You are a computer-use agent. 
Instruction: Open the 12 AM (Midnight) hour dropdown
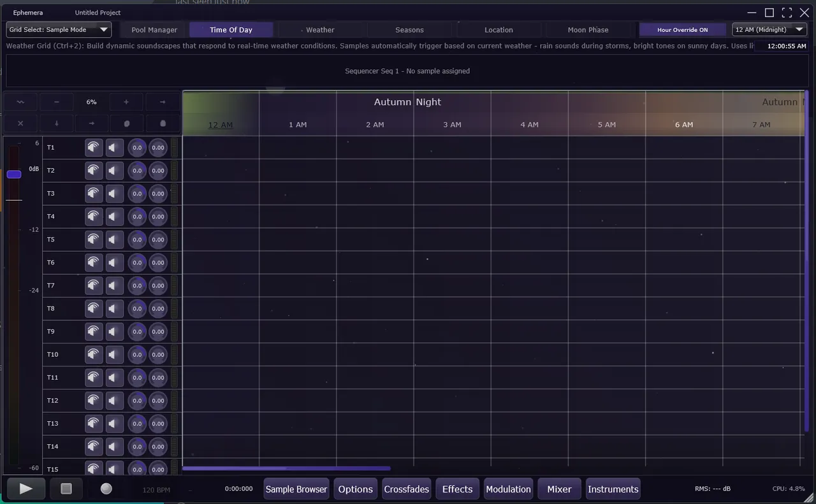[x=769, y=29]
